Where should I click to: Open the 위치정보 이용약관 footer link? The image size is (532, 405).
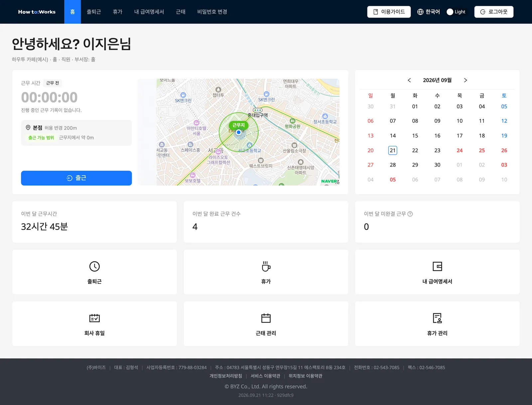[x=305, y=376]
